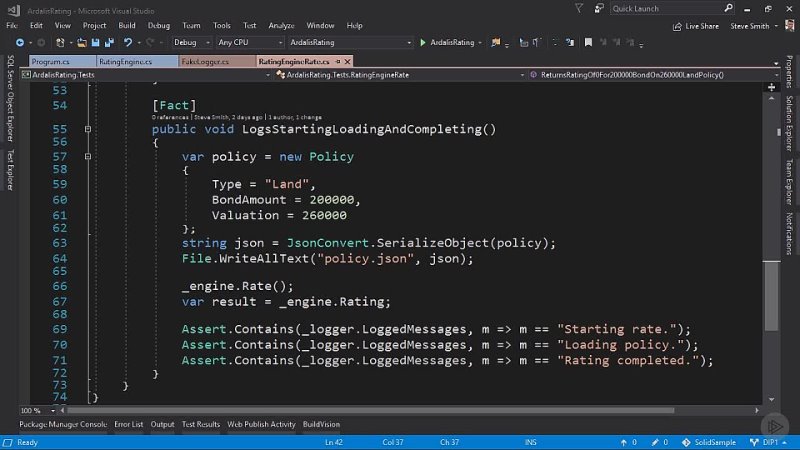Open the Build menu
This screenshot has width=800, height=450.
point(127,26)
